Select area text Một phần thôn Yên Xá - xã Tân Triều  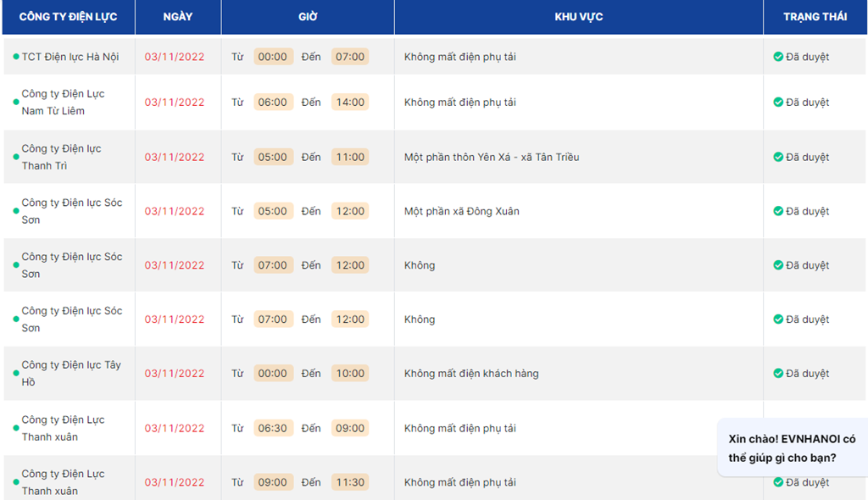coord(492,157)
